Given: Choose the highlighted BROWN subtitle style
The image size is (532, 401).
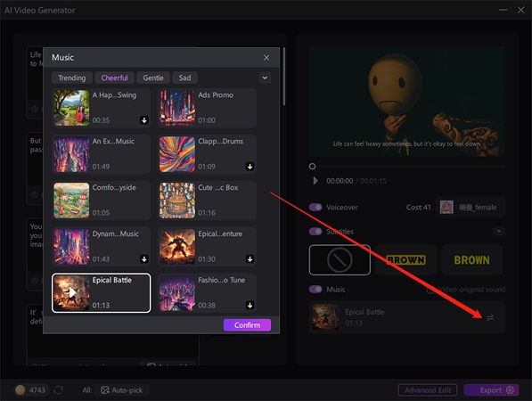Looking at the screenshot, I should coord(405,260).
